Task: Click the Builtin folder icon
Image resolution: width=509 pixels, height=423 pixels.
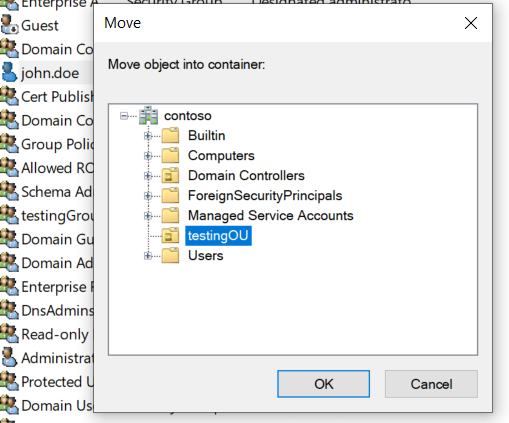Action: tap(170, 135)
